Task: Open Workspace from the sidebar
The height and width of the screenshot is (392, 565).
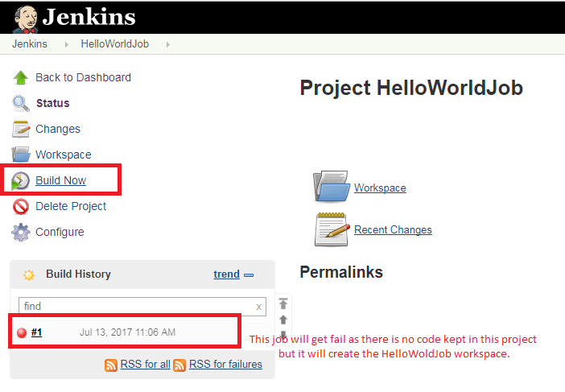Action: pyautogui.click(x=63, y=155)
